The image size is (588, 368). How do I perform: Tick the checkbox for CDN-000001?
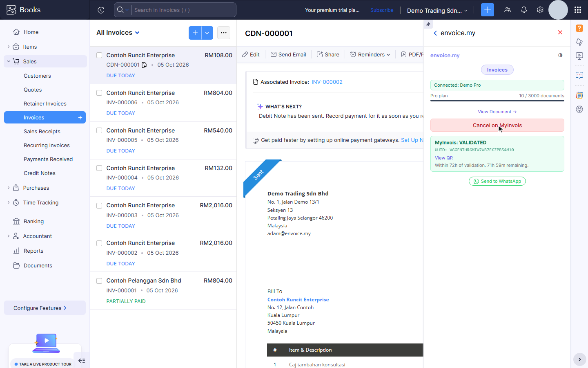click(x=99, y=55)
